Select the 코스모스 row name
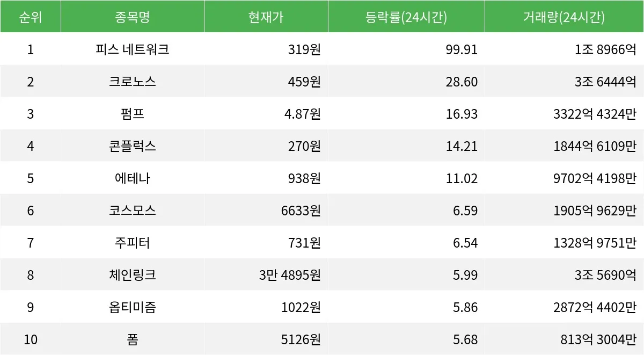 132,211
